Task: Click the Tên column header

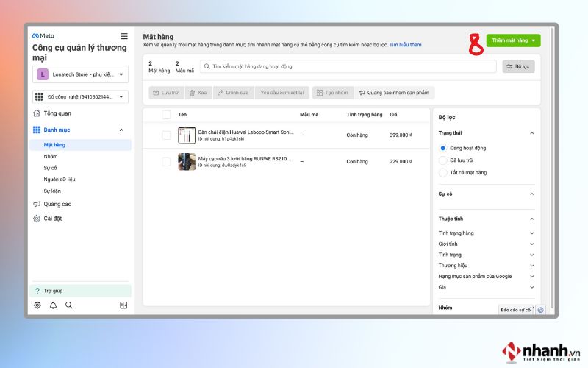Action: [x=182, y=115]
